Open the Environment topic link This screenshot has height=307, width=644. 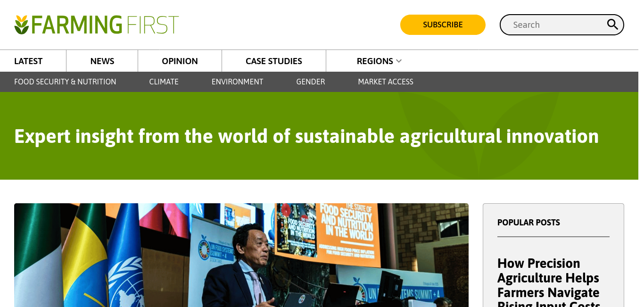coord(238,82)
